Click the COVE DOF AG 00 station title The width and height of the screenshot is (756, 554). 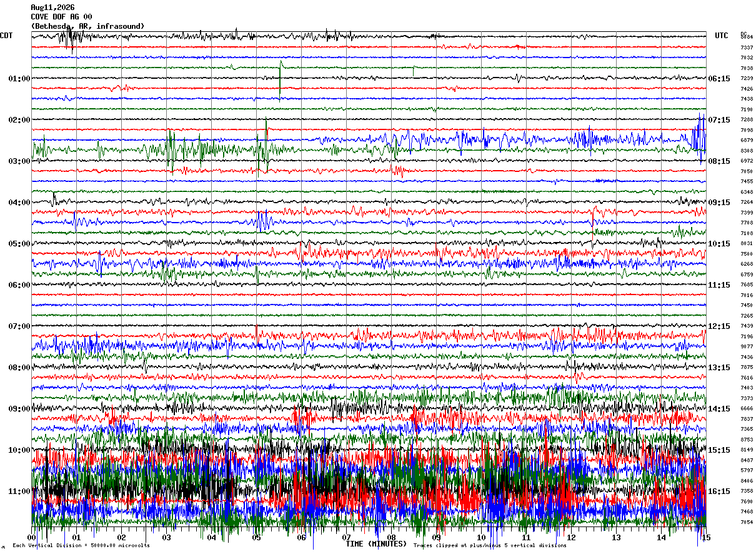click(61, 17)
